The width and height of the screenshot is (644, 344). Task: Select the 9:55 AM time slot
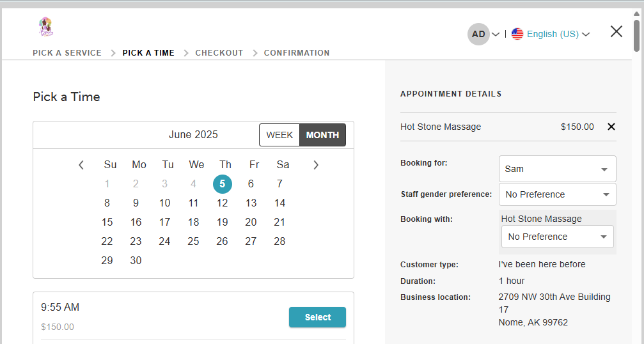(317, 317)
